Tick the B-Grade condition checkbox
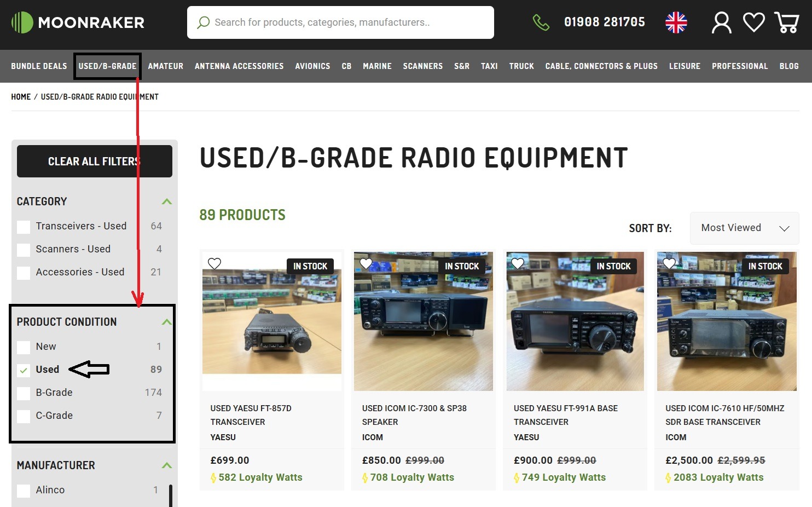Viewport: 812px width, 507px height. pos(24,393)
